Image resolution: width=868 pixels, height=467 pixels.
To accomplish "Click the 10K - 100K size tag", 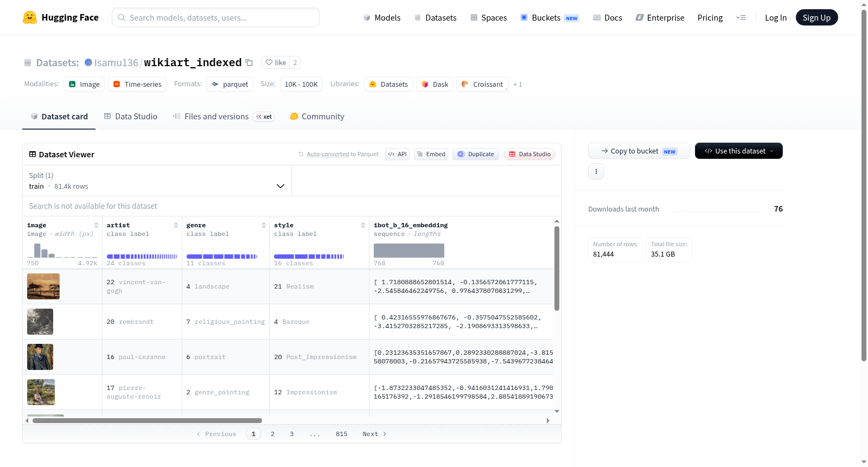I will coord(301,84).
